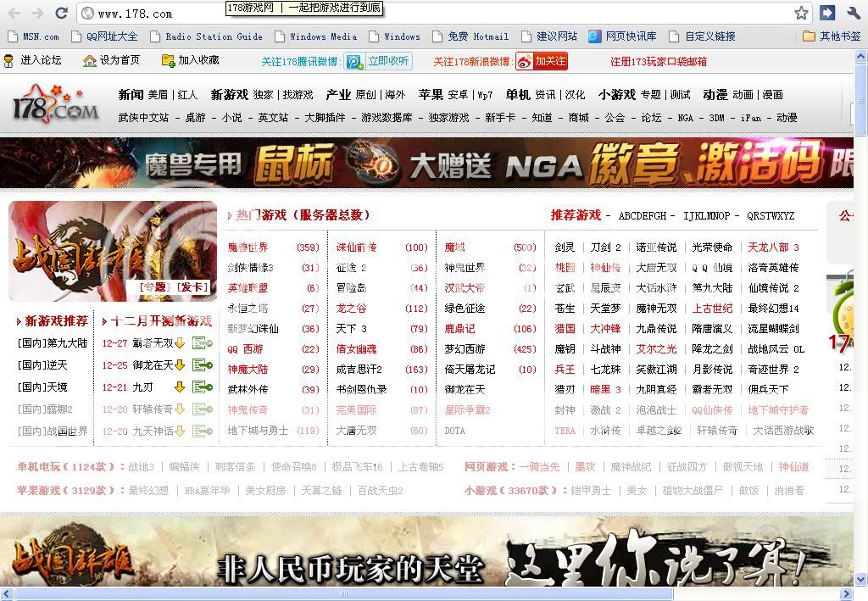The image size is (868, 601).
Task: Click the vertical scrollbar up arrow
Action: pyautogui.click(x=861, y=56)
